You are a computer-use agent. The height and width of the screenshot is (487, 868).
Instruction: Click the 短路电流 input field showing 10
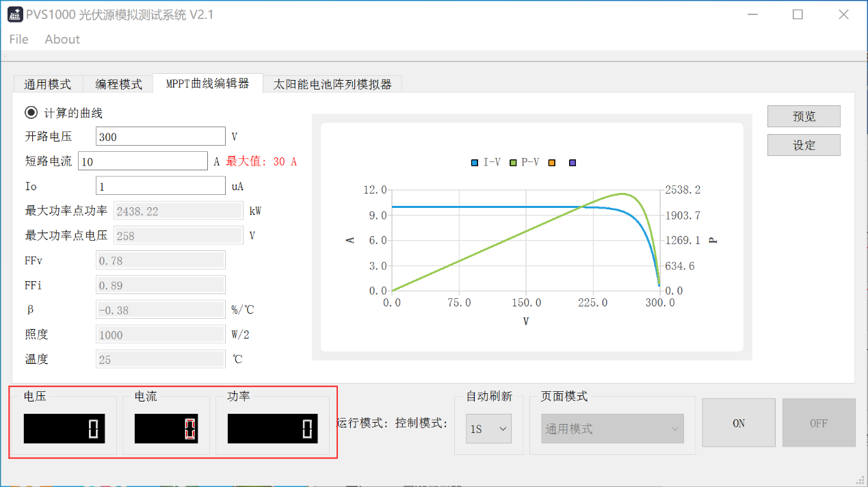(x=143, y=161)
